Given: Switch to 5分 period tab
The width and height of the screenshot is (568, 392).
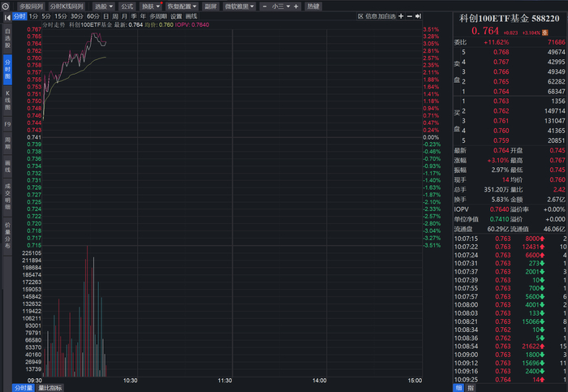Looking at the screenshot, I should click(x=46, y=16).
